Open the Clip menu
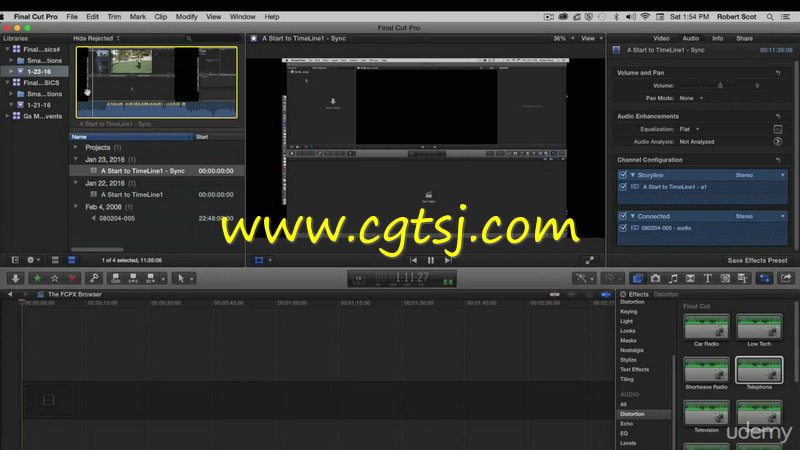This screenshot has height=450, width=800. click(x=161, y=17)
